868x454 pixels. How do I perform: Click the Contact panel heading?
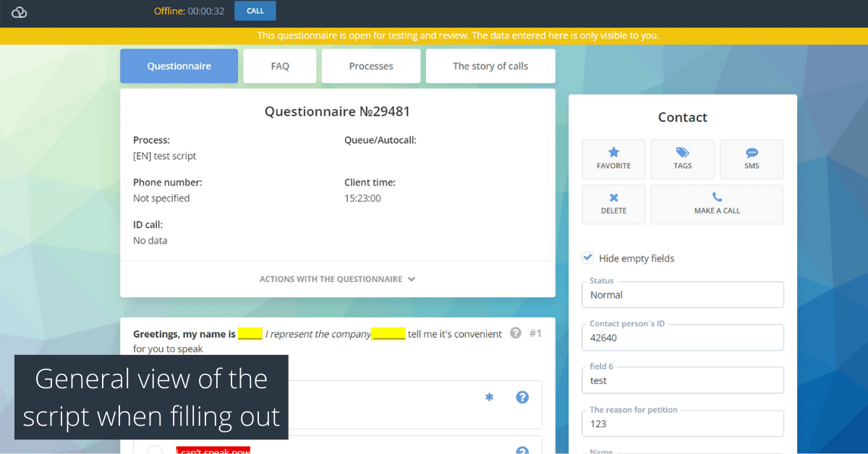683,117
